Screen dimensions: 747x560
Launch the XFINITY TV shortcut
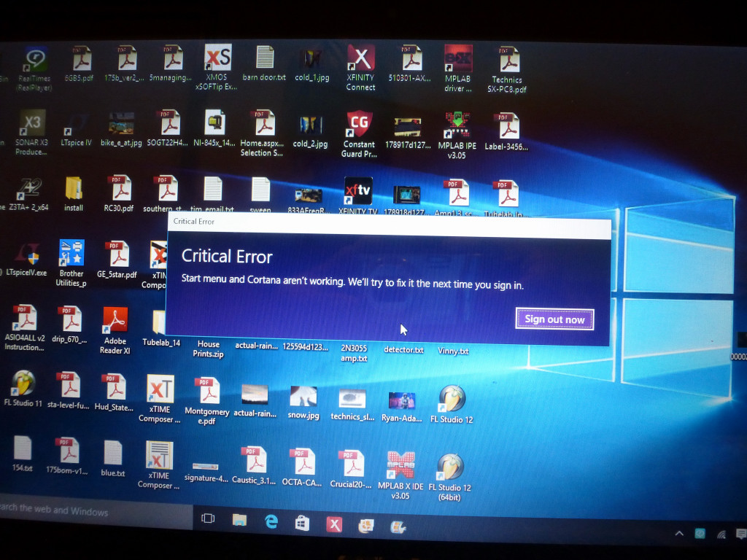pyautogui.click(x=358, y=195)
